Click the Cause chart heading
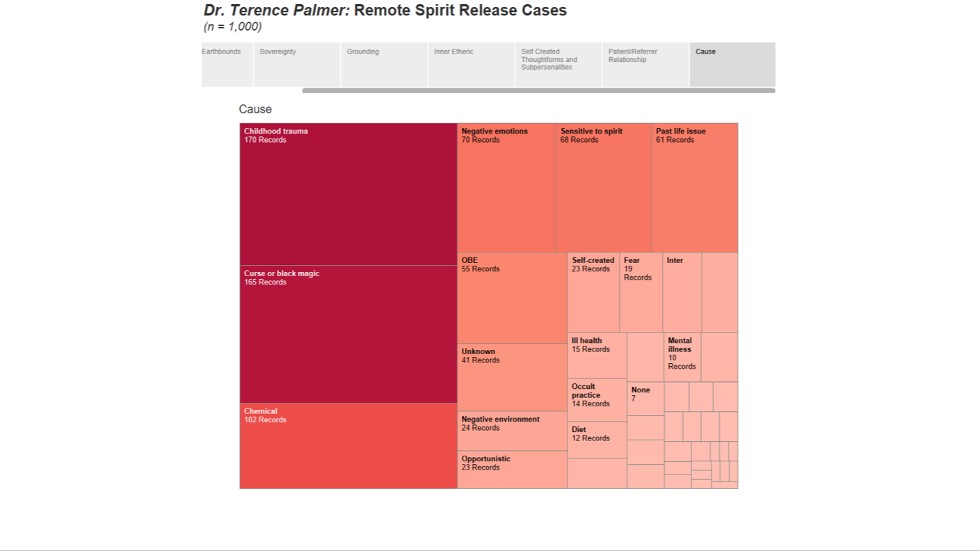980x551 pixels. [x=255, y=109]
